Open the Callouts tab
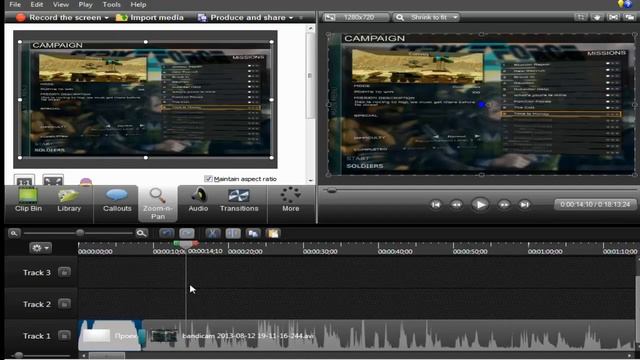 pyautogui.click(x=117, y=200)
